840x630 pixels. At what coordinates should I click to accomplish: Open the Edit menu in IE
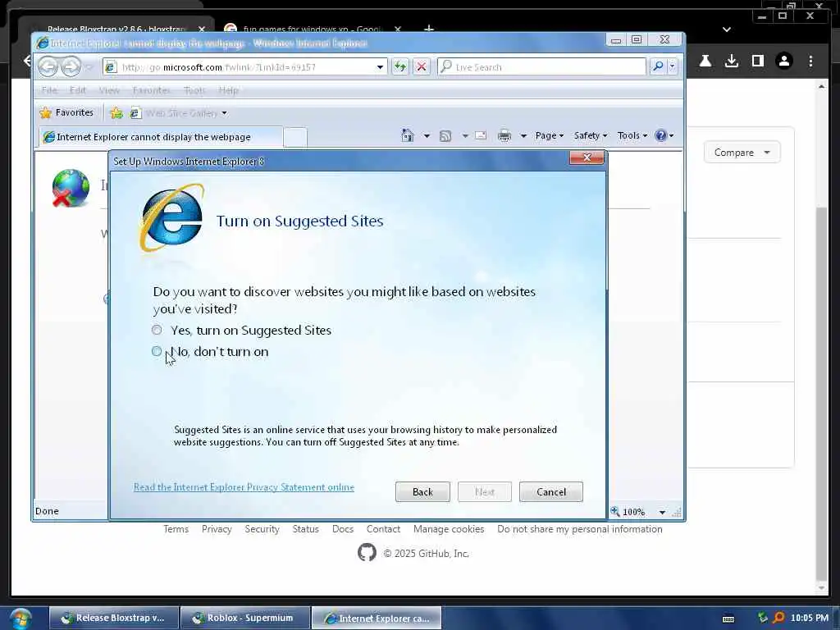point(78,90)
